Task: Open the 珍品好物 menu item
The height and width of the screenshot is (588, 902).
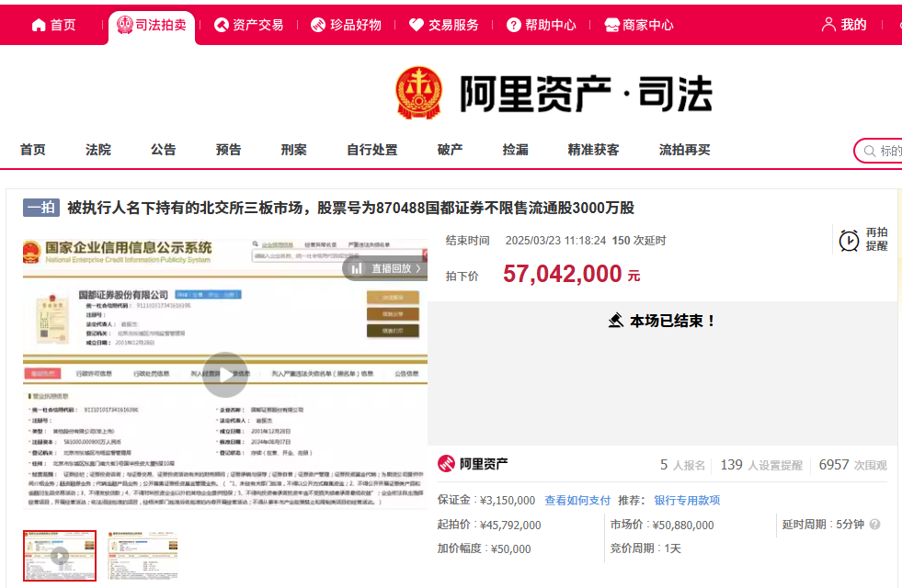Action: point(356,25)
